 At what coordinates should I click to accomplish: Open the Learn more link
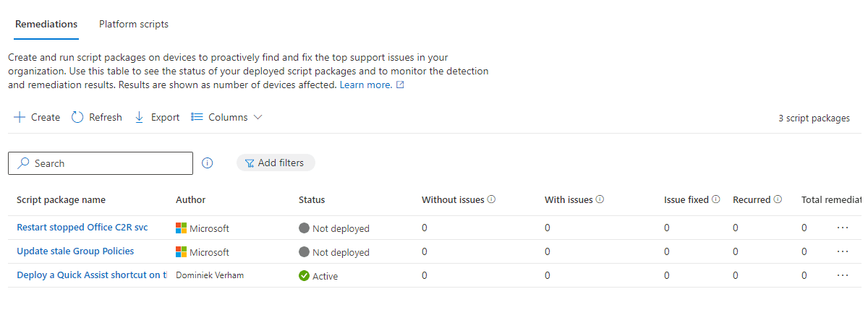point(366,85)
